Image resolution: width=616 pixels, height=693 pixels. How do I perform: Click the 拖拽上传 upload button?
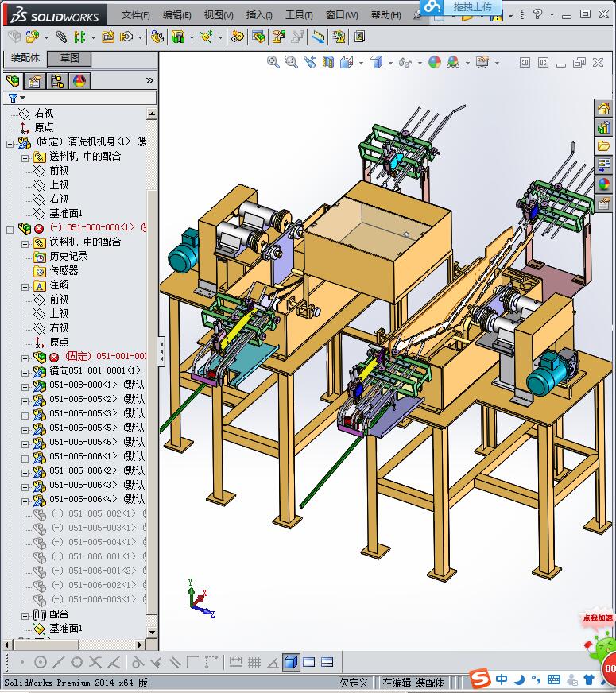460,7
